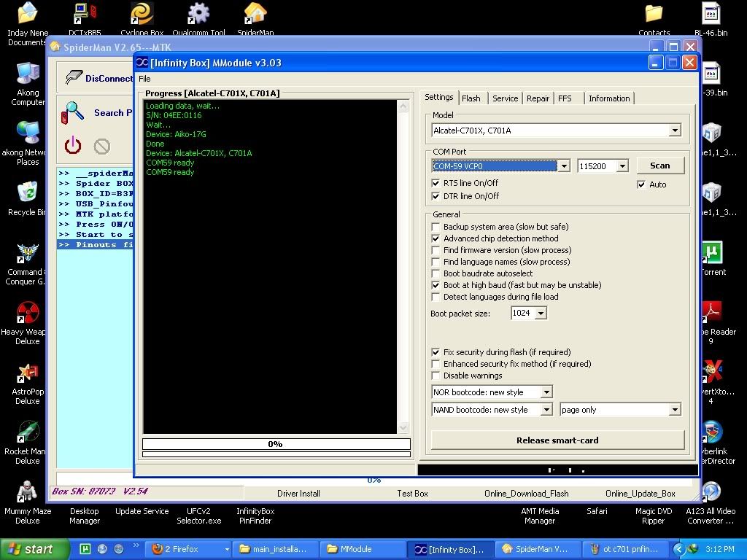Enable Boot baudrate autoselect checkbox
Screen dimensions: 747x560
click(x=436, y=273)
